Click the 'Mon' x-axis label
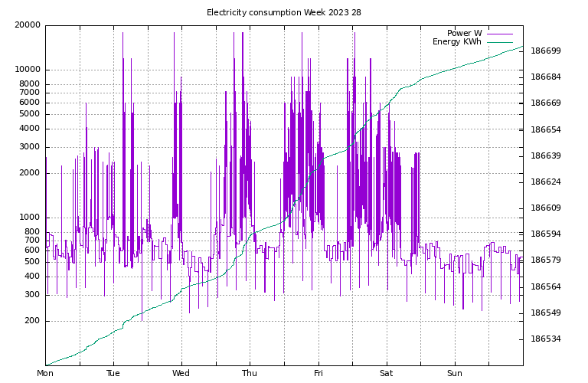Screen dimensions: 588x383 point(45,373)
